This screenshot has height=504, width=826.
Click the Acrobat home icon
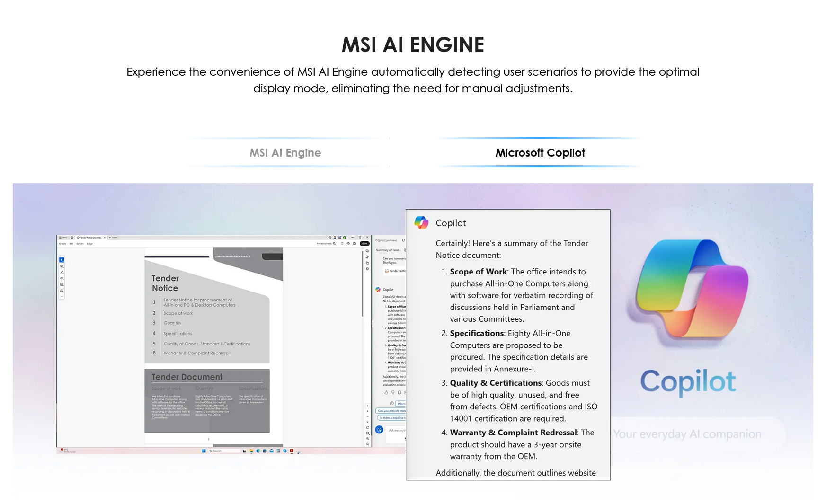click(x=72, y=238)
